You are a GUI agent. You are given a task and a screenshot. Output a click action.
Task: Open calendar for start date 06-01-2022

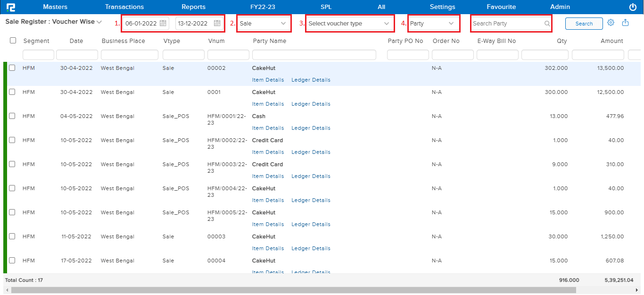tap(163, 23)
